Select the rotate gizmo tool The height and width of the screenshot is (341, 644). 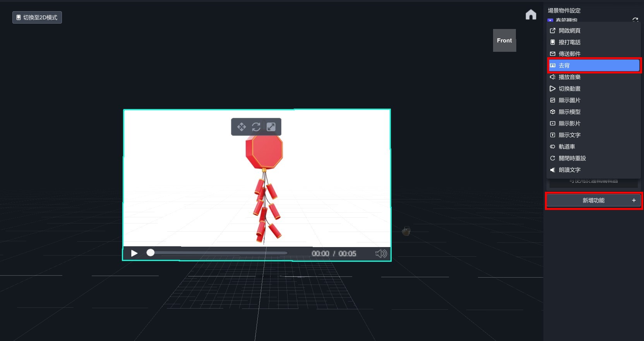click(256, 127)
